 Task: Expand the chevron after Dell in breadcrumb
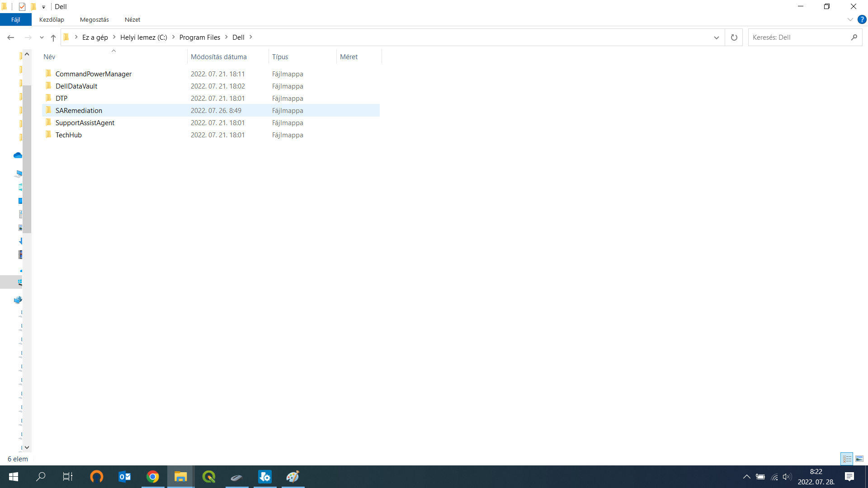coord(251,37)
